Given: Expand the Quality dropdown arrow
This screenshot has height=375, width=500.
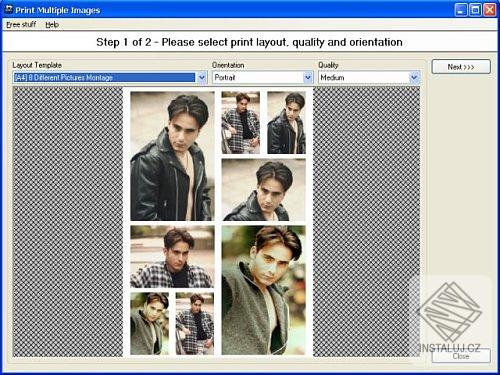Looking at the screenshot, I should pos(414,78).
